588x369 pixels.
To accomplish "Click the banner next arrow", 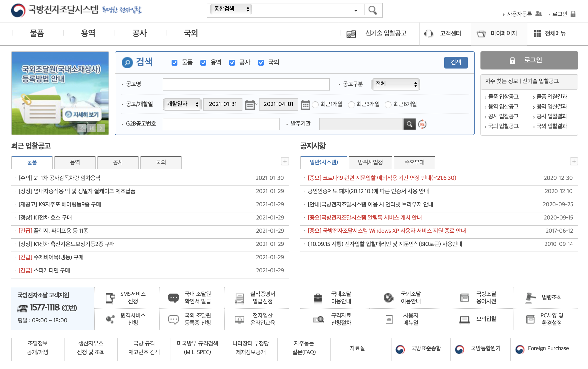I will pyautogui.click(x=101, y=128).
